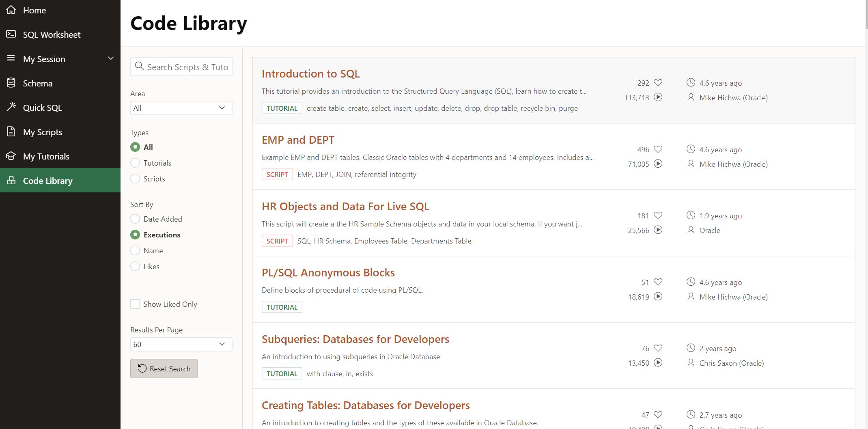The width and height of the screenshot is (868, 429).
Task: Select the All types radio button
Action: click(135, 147)
